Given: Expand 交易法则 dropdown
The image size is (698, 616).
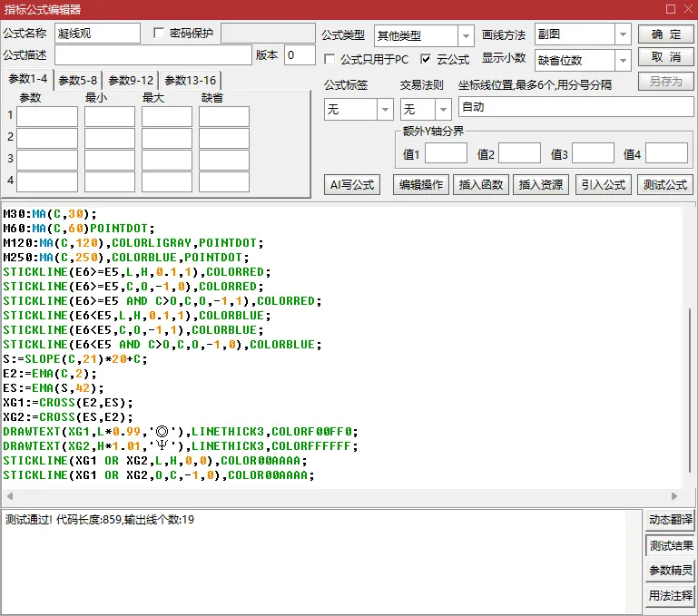Looking at the screenshot, I should click(x=443, y=109).
